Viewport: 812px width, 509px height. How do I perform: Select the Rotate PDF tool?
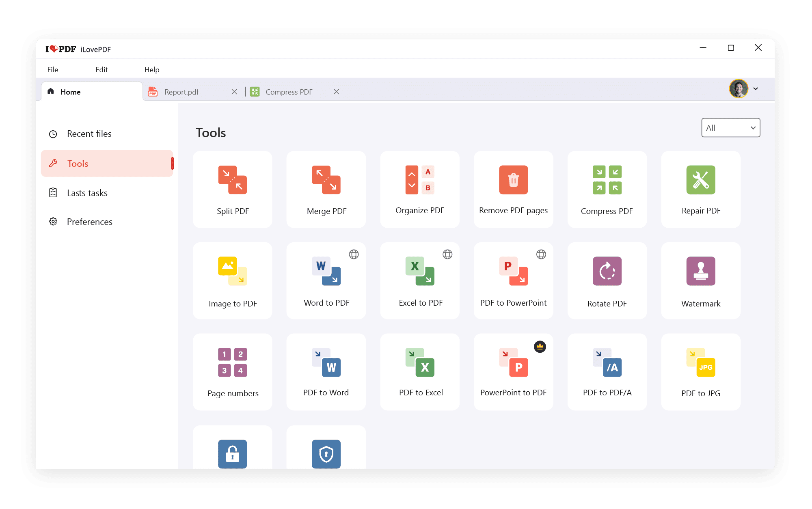(607, 280)
